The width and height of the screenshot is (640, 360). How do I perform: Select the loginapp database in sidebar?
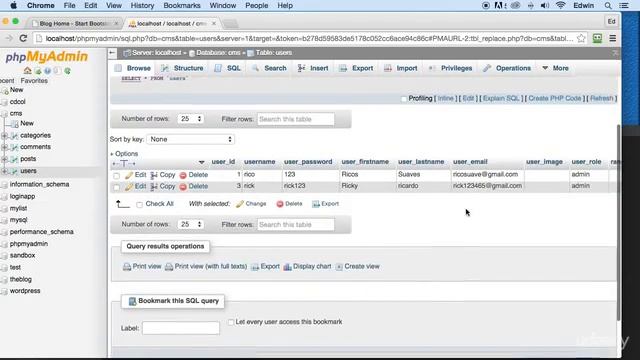(22, 196)
